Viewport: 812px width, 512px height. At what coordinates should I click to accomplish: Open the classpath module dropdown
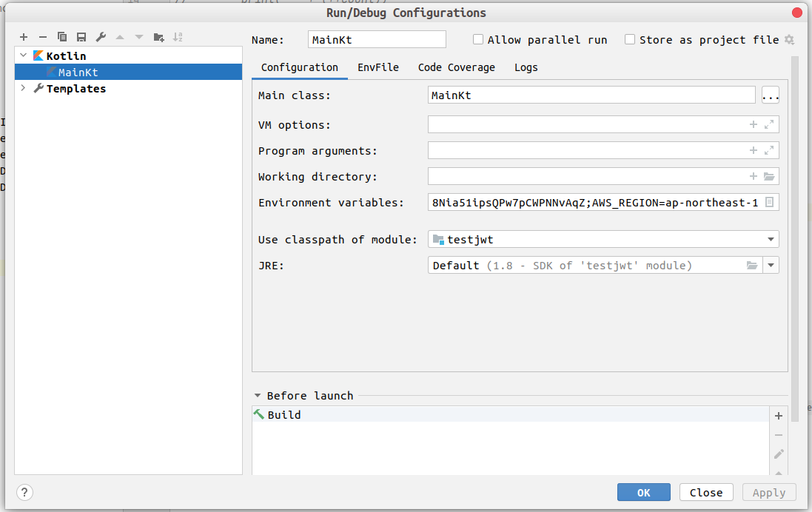pos(771,240)
